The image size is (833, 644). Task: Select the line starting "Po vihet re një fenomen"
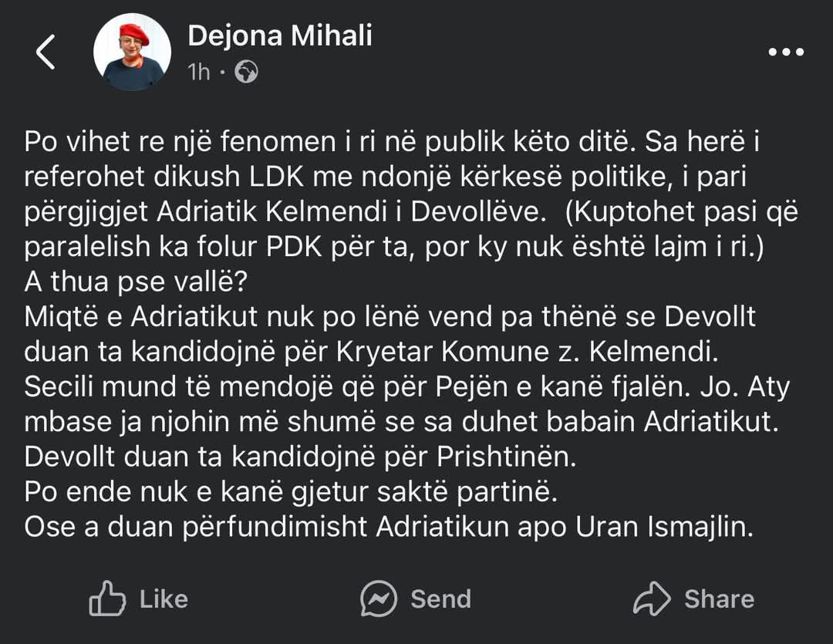[x=392, y=142]
